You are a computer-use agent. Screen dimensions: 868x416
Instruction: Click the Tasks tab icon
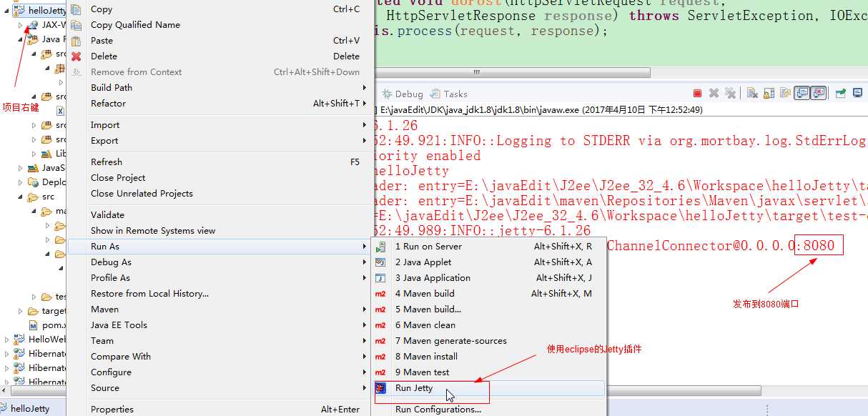[x=435, y=94]
